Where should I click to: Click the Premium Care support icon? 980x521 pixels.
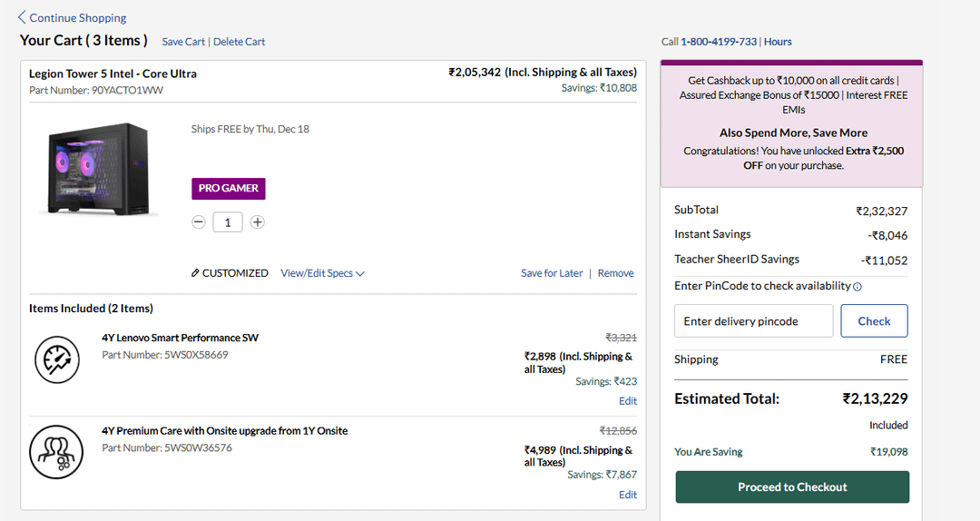coord(57,451)
